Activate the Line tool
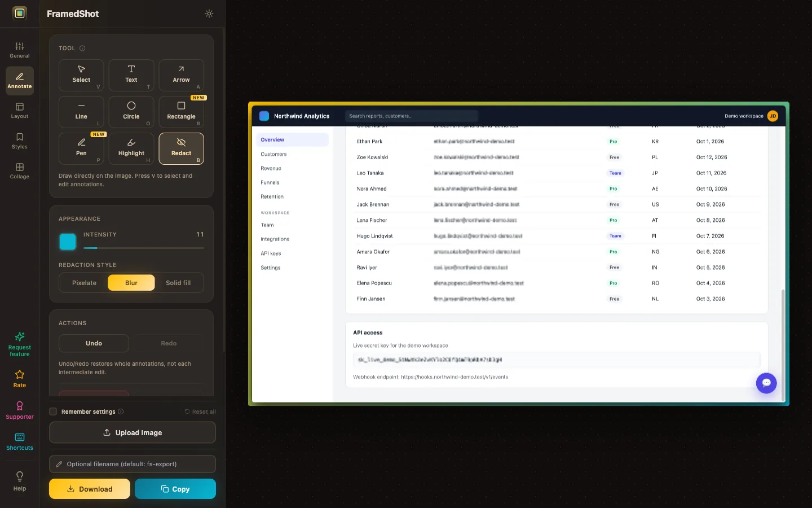Screen dimensions: 812x508 pyautogui.click(x=81, y=112)
